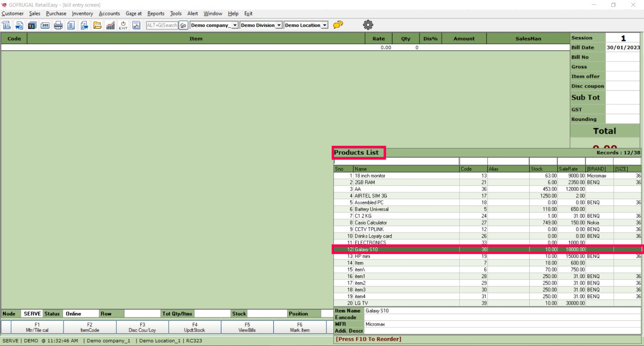
Task: Click F2 ItemCode button
Action: (x=90, y=327)
